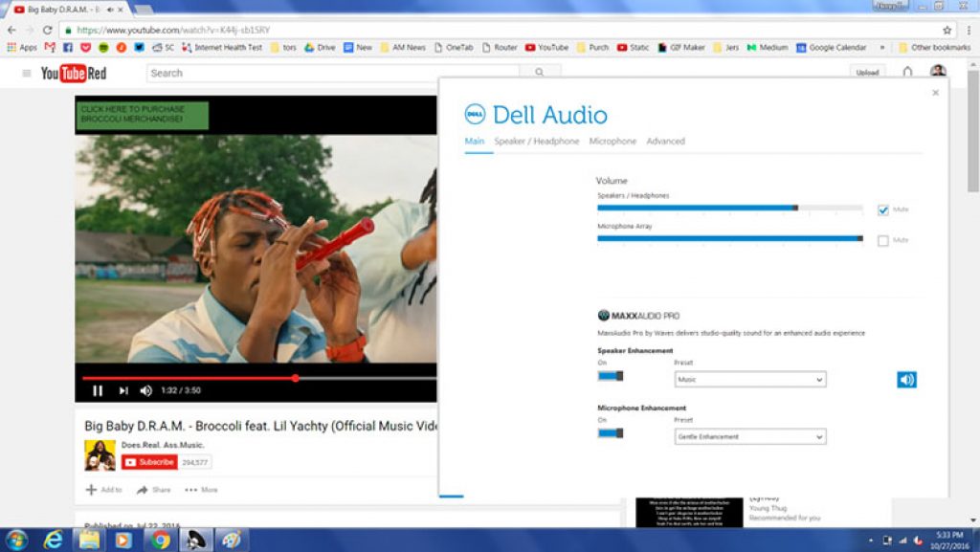Image resolution: width=980 pixels, height=552 pixels.
Task: Click the Broccoli merchandise purchase annotation
Action: (143, 115)
